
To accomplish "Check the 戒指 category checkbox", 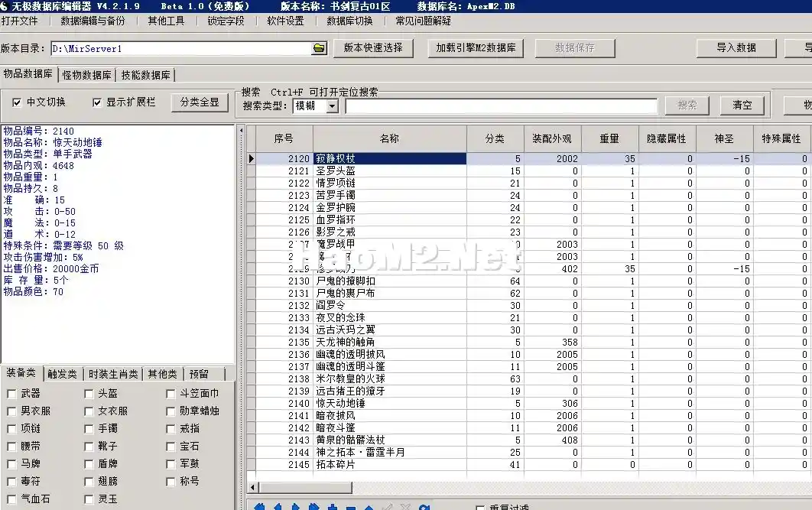I will (171, 429).
